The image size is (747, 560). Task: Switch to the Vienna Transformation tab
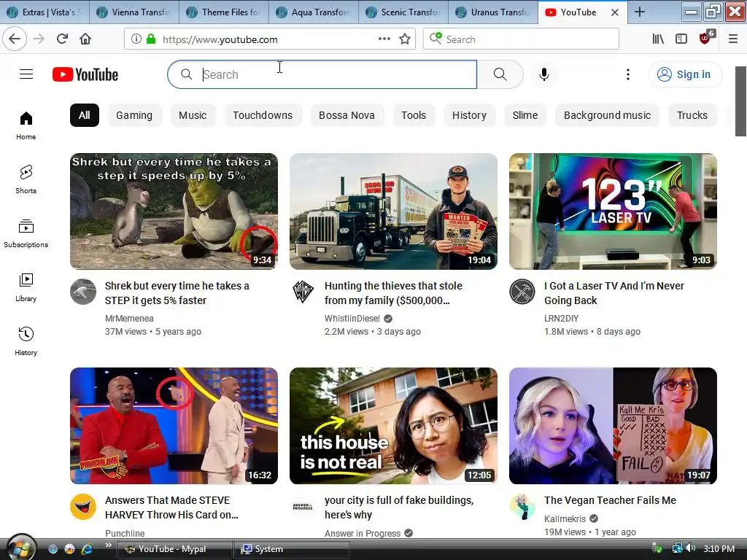tap(134, 12)
